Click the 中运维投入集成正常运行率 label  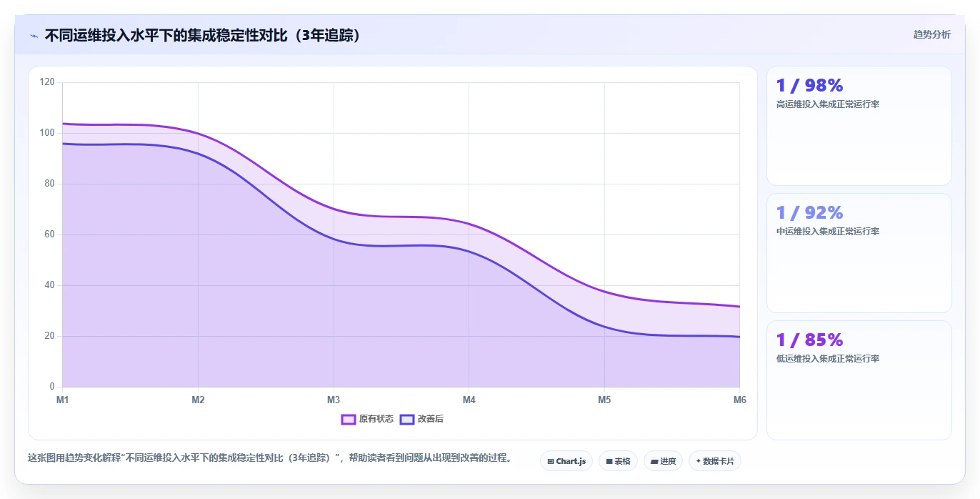click(x=828, y=232)
